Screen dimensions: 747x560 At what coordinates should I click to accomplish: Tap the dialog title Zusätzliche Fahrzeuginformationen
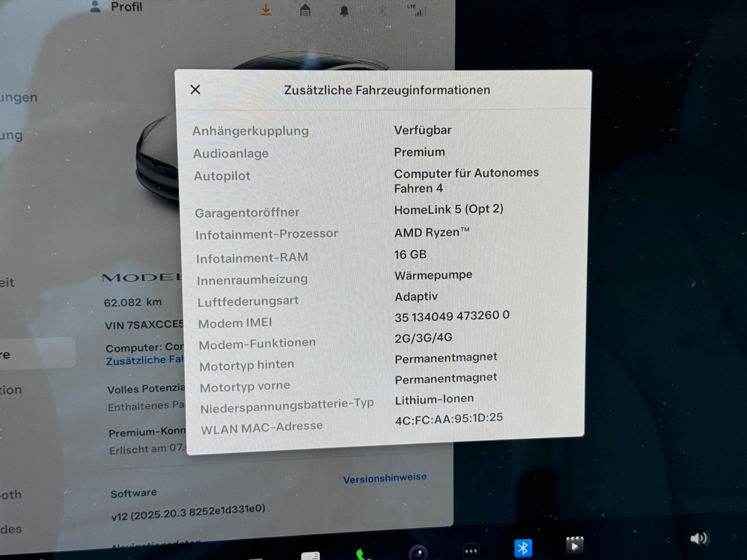click(387, 90)
